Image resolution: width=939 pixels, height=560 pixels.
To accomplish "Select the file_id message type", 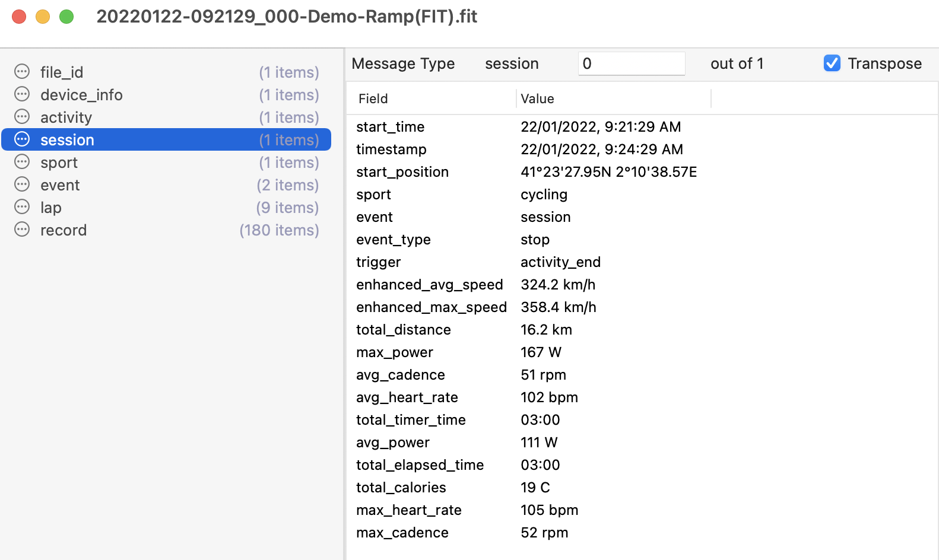I will pos(166,72).
